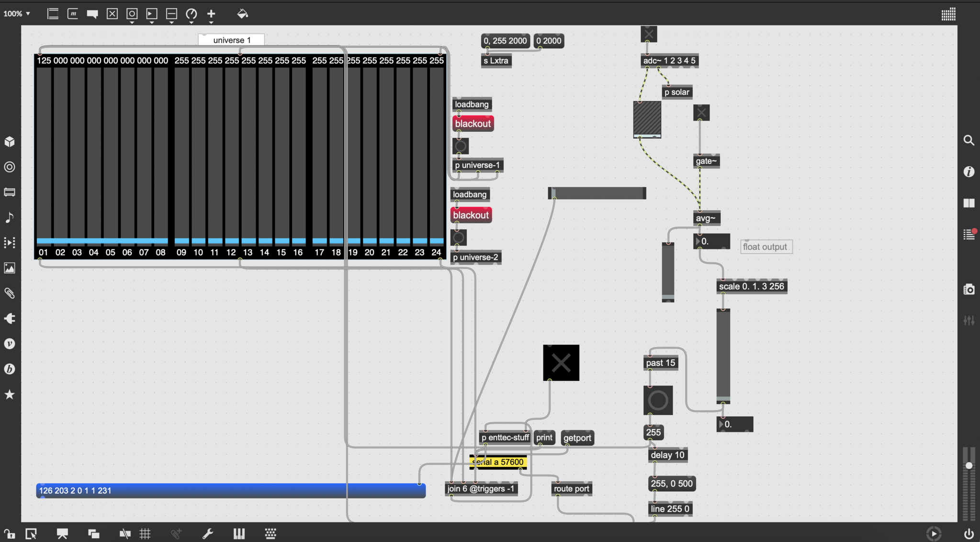The image size is (980, 542).
Task: Toggle the X box above gate~ object
Action: [x=701, y=113]
